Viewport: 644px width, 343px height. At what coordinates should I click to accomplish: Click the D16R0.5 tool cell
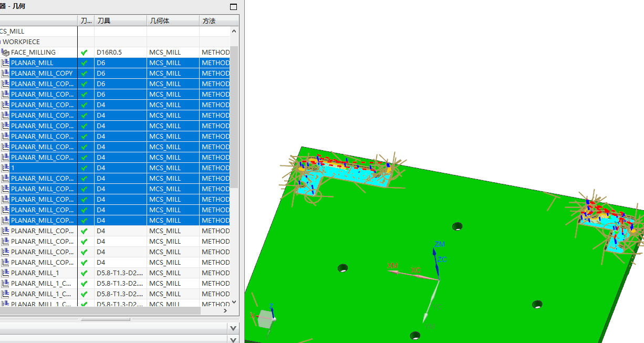(x=120, y=53)
